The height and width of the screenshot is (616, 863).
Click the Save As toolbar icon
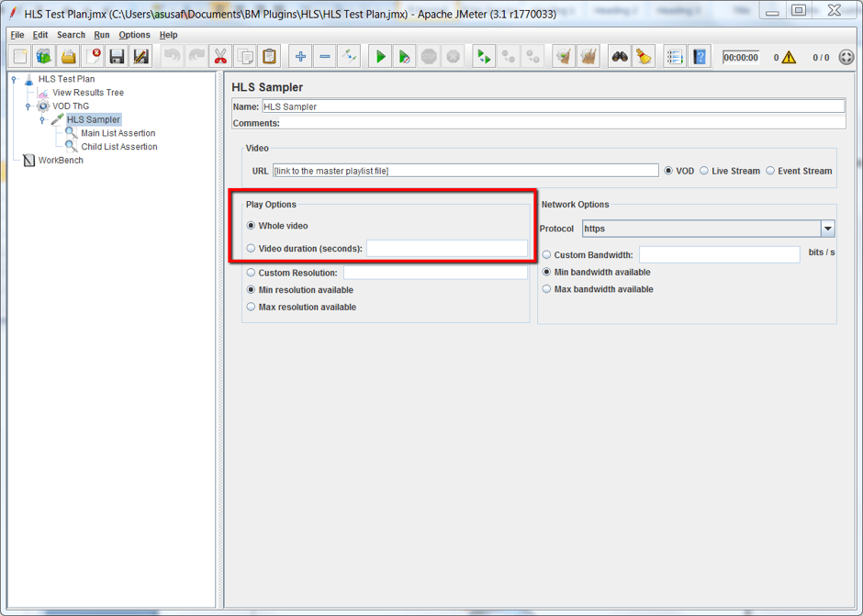click(140, 57)
